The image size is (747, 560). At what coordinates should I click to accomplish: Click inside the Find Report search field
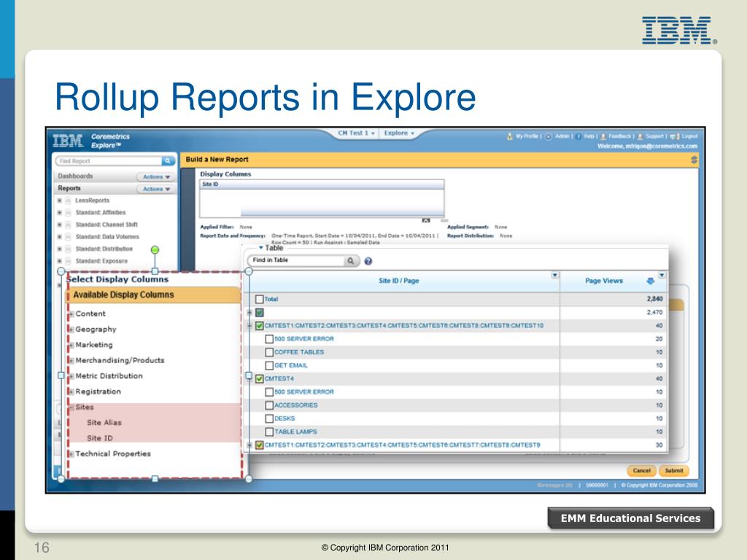109,161
